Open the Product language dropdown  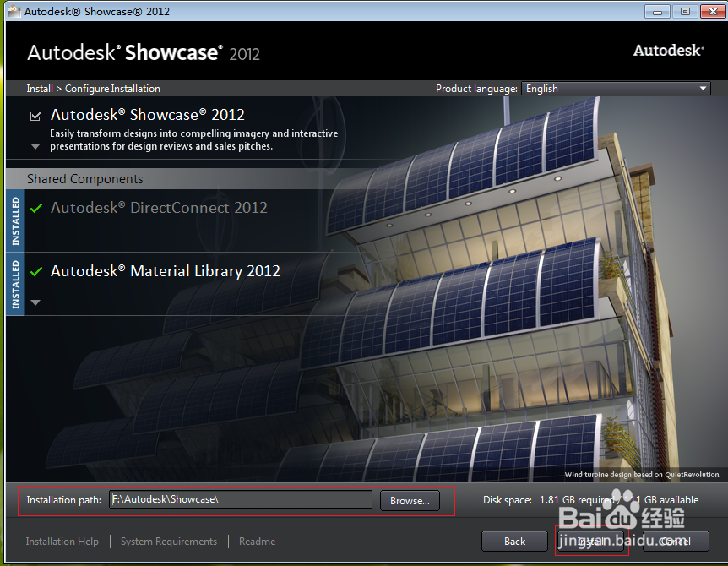click(616, 88)
